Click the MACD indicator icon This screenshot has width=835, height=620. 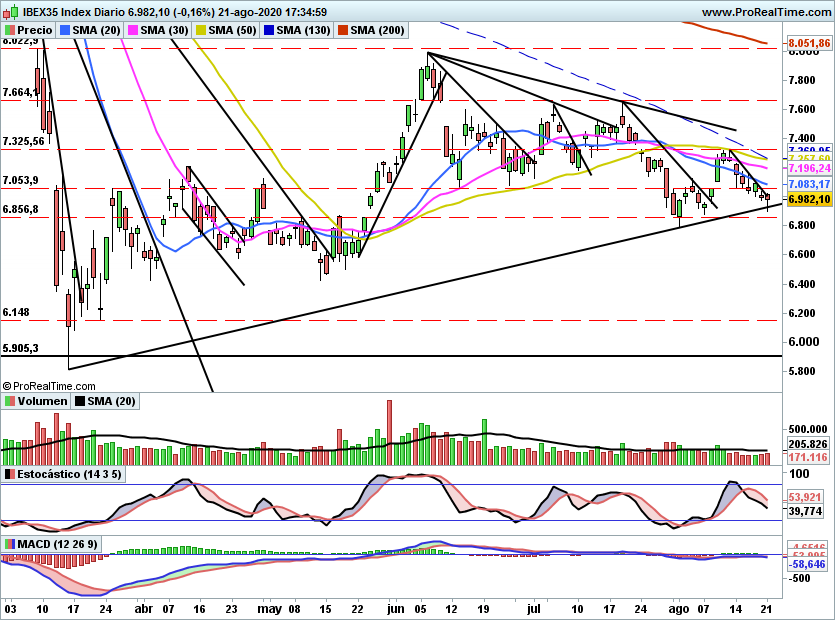click(x=9, y=544)
